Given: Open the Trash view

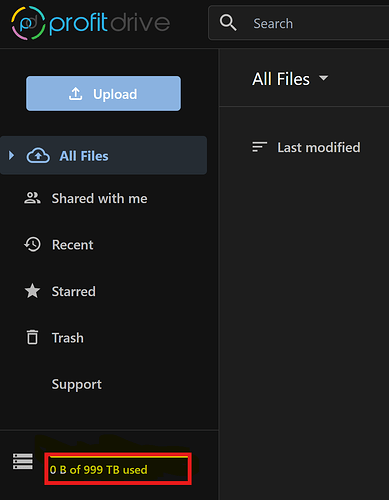Looking at the screenshot, I should (68, 338).
